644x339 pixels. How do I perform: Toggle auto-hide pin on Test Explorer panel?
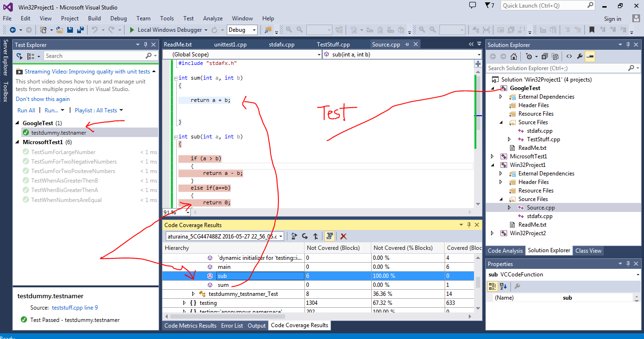tap(145, 45)
